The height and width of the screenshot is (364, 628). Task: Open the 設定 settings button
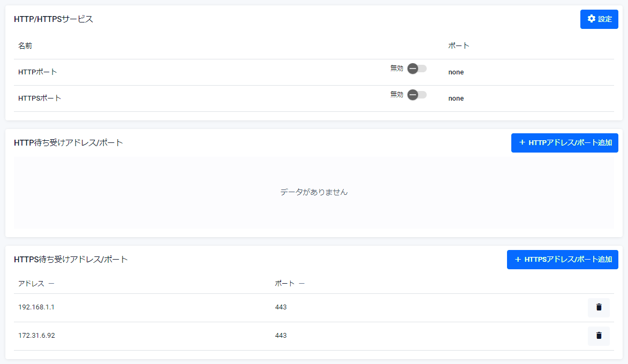point(599,19)
